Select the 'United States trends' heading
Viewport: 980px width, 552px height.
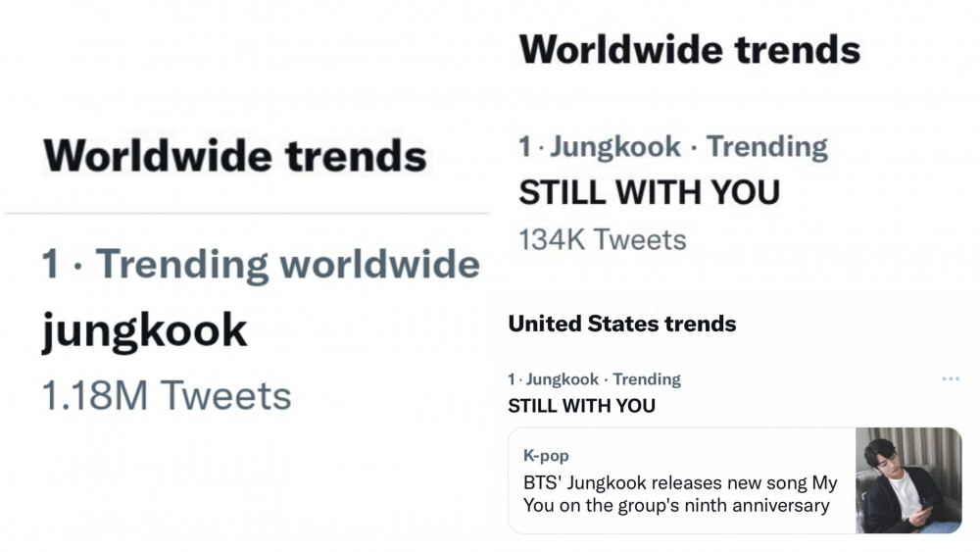pos(621,324)
